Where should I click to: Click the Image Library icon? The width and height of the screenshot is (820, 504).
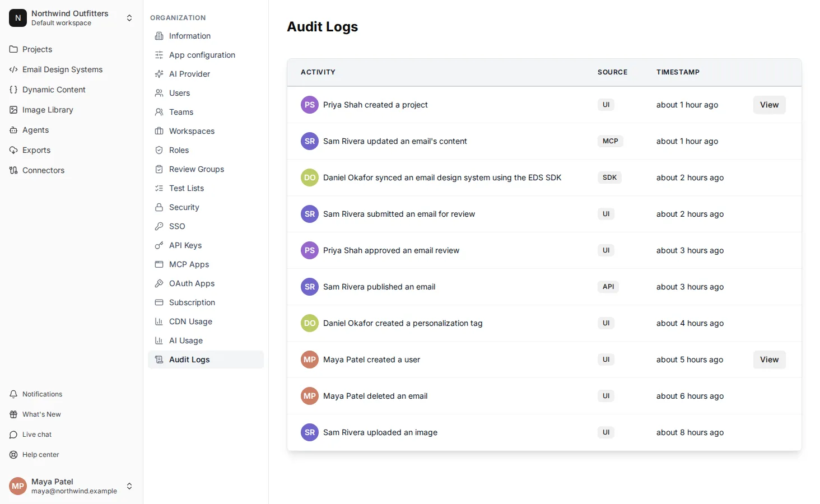13,110
